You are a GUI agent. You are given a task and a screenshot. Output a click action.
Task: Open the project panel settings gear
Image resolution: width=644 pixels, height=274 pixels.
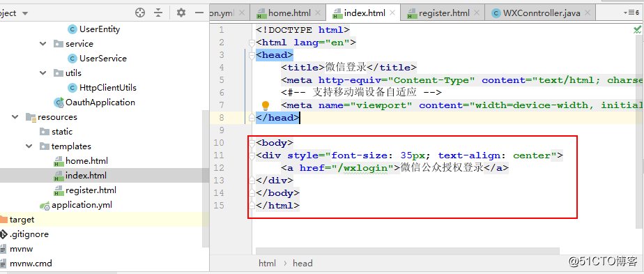click(181, 13)
